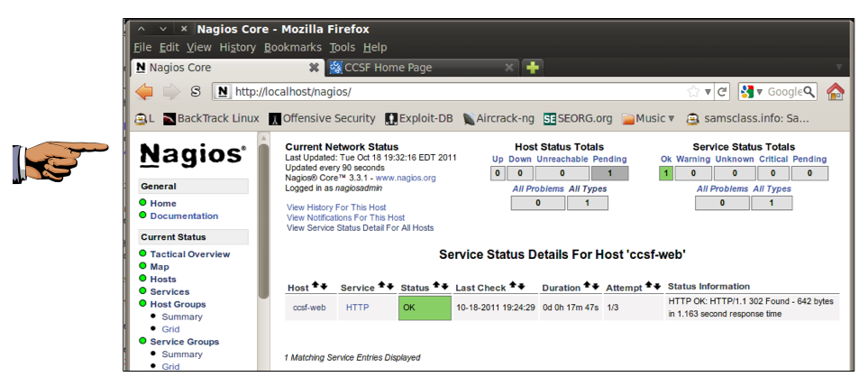Image resolution: width=868 pixels, height=386 pixels.
Task: Close the CCSF Home Page tab
Action: click(x=509, y=68)
